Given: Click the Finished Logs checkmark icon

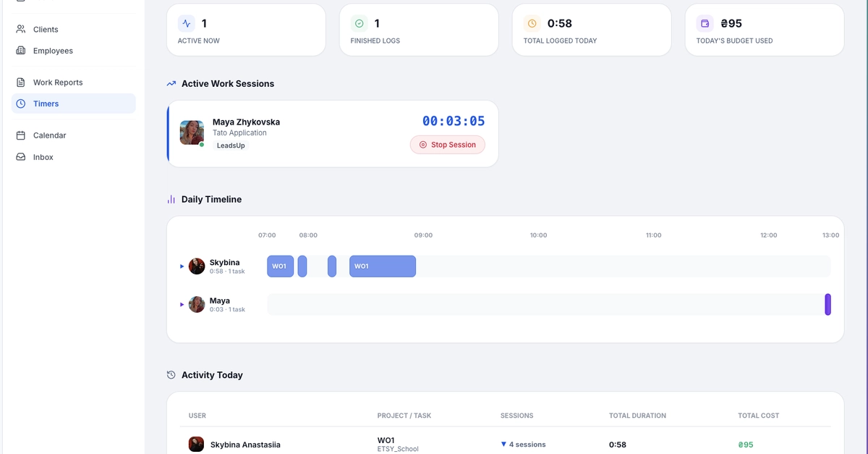Looking at the screenshot, I should pos(359,23).
